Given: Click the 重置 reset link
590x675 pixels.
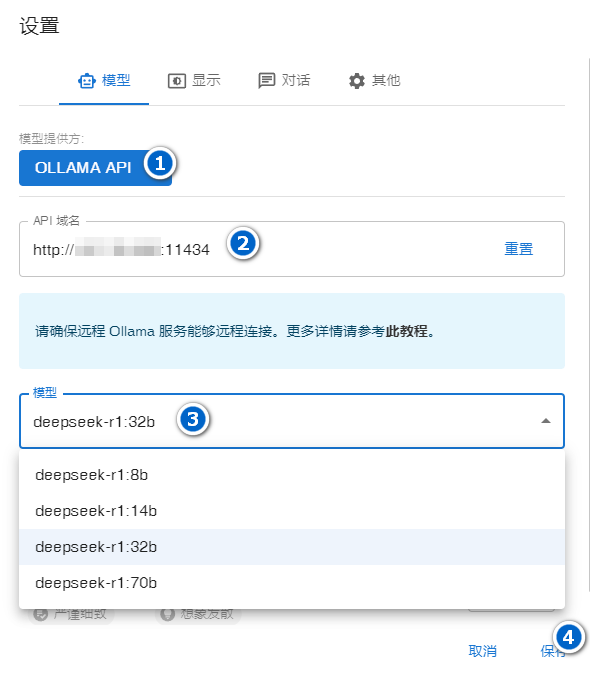Looking at the screenshot, I should point(519,249).
